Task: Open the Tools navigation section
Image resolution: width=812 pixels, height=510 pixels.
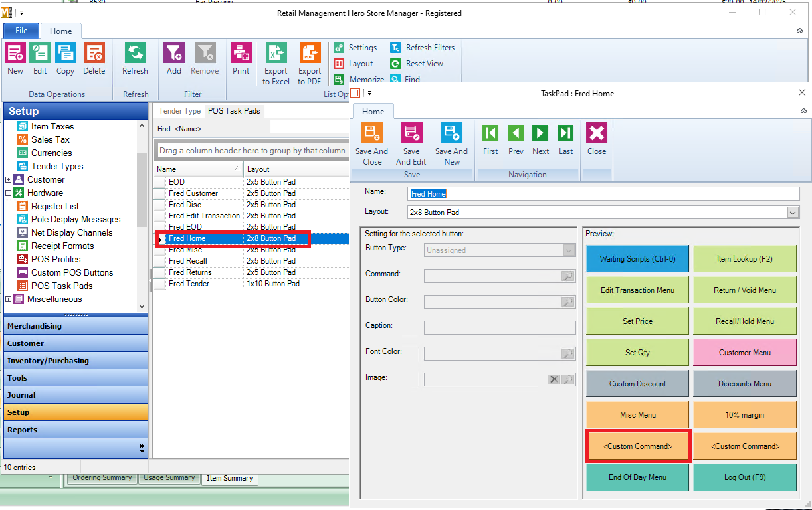Action: 76,378
